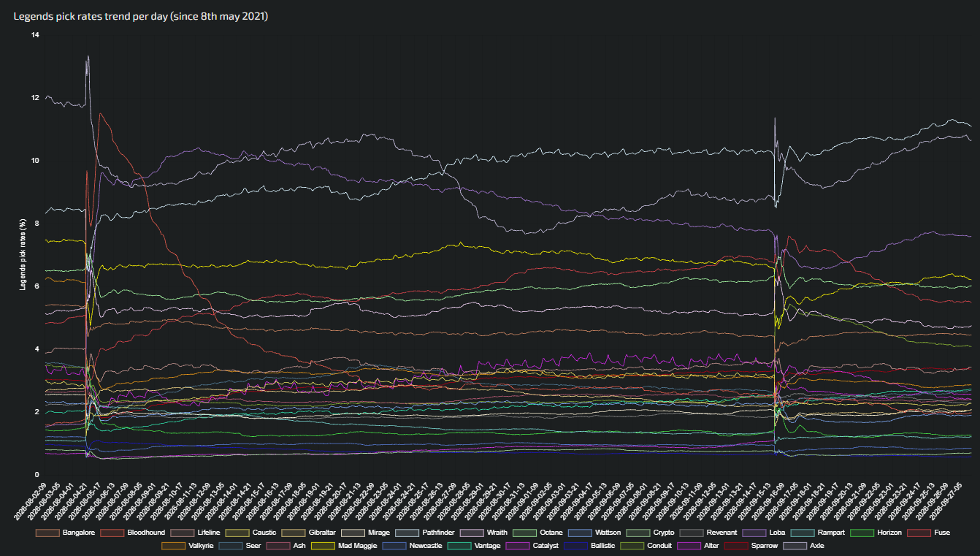
Task: Toggle Newcastle legend entry
Action: tap(411, 545)
